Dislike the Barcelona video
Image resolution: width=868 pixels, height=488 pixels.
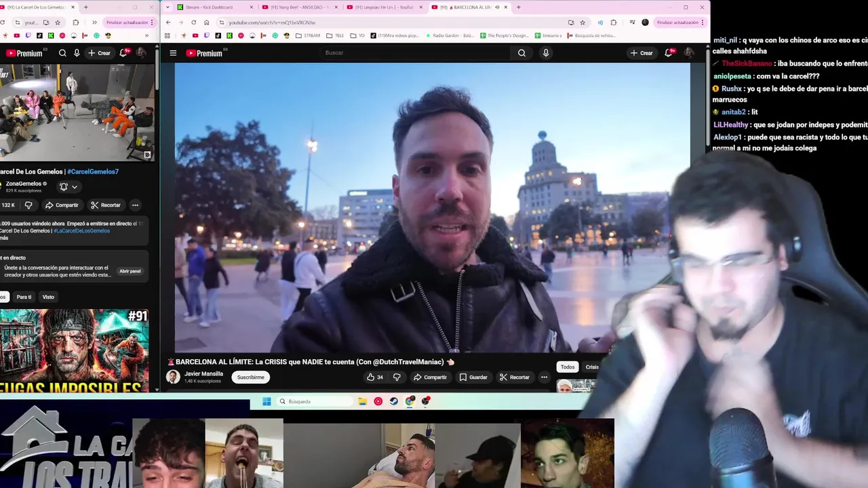click(397, 377)
